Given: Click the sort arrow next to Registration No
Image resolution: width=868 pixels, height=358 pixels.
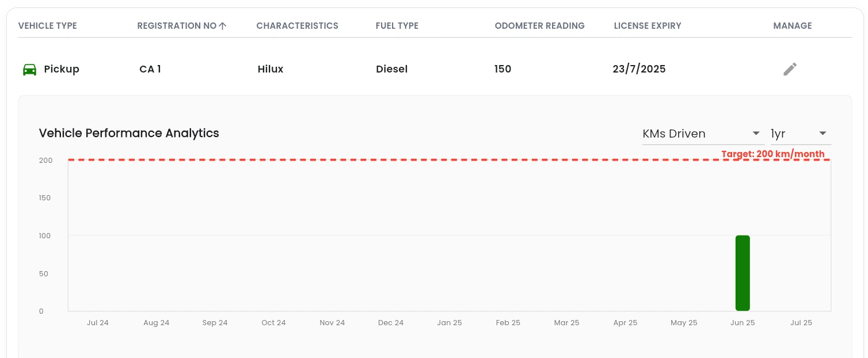Looking at the screenshot, I should tap(223, 26).
